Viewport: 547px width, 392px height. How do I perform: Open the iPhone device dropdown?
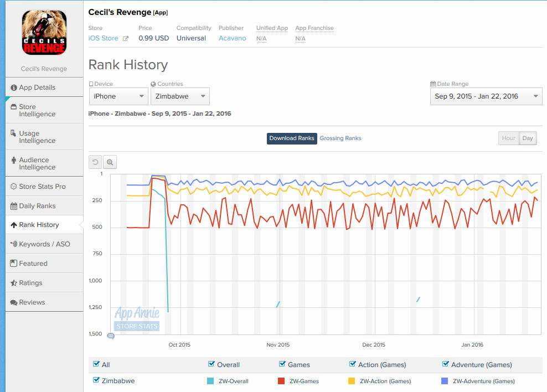point(118,96)
